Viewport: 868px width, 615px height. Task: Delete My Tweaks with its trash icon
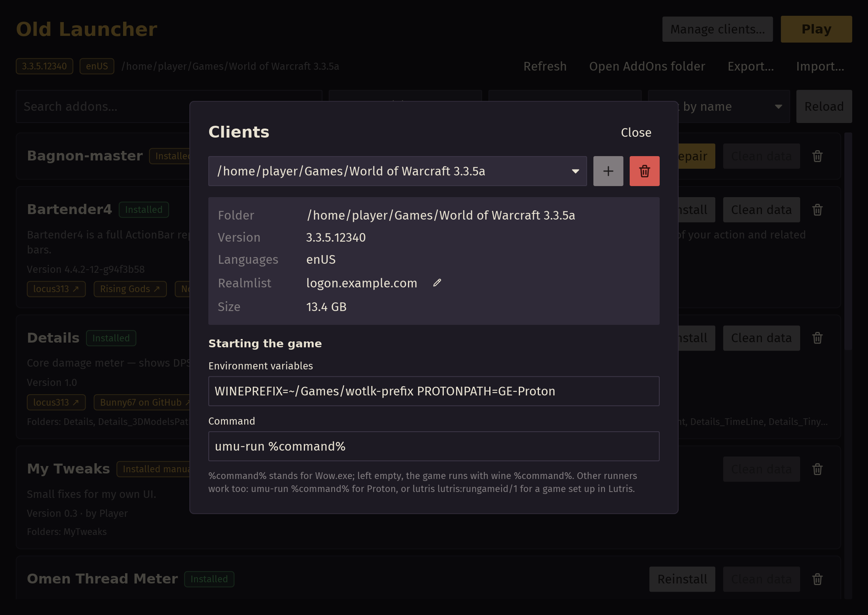(817, 469)
